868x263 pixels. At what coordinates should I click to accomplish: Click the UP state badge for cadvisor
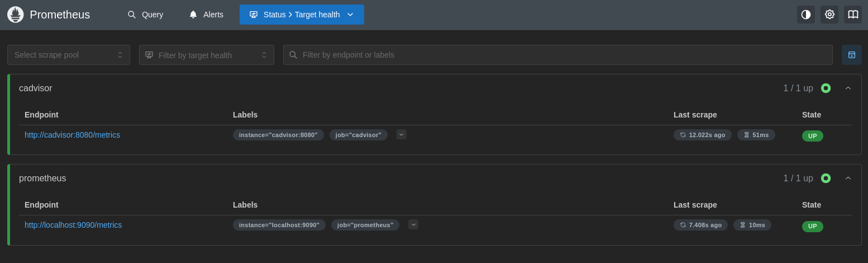812,136
